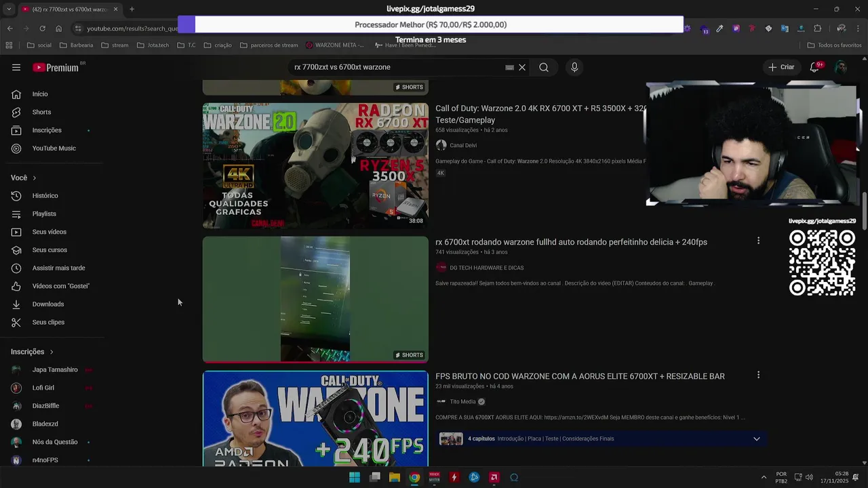The height and width of the screenshot is (488, 868).
Task: Click browser back arrow
Action: [x=9, y=28]
